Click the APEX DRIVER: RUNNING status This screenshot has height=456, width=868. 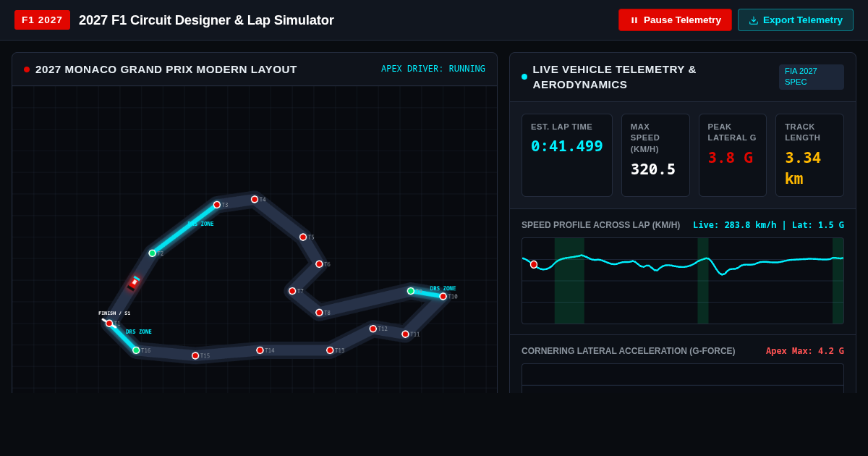click(x=433, y=69)
